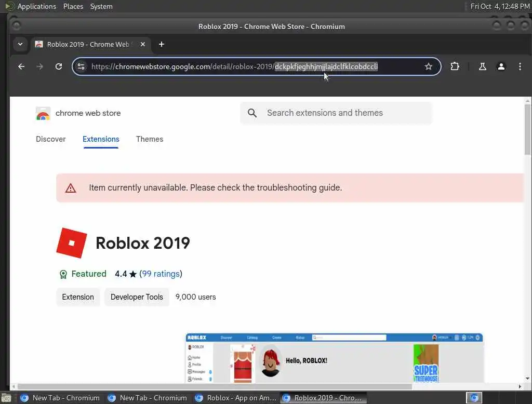
Task: Click the 9,000 users text
Action: 195,297
